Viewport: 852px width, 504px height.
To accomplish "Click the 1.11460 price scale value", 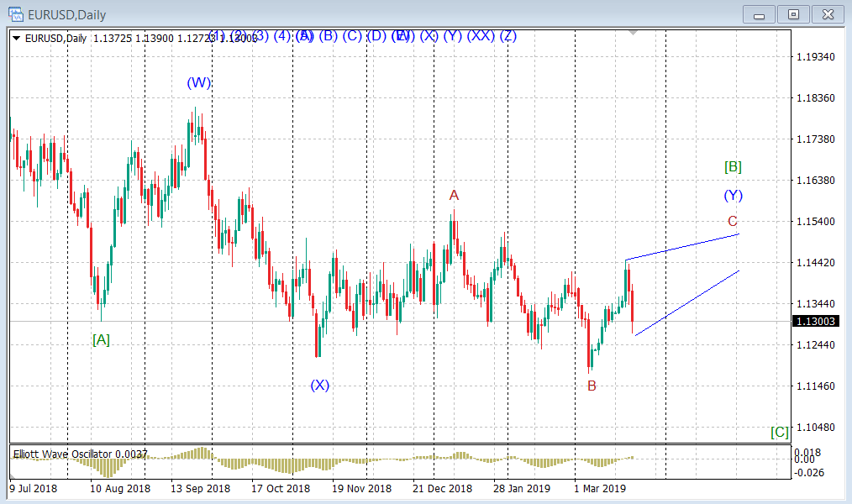I will pos(815,386).
